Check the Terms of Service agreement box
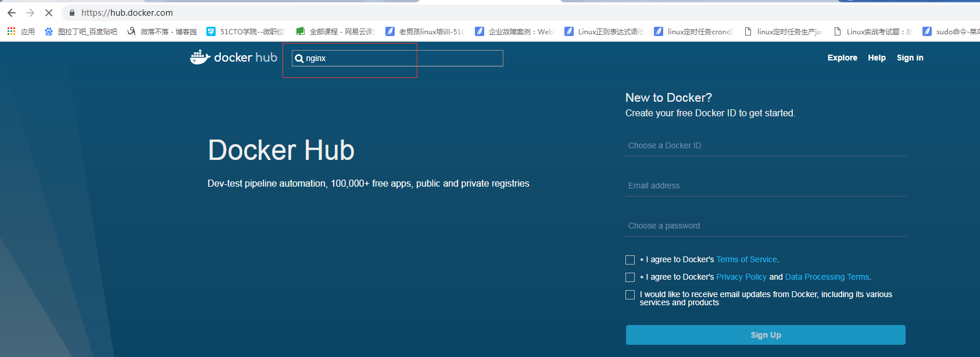The image size is (980, 357). click(630, 260)
